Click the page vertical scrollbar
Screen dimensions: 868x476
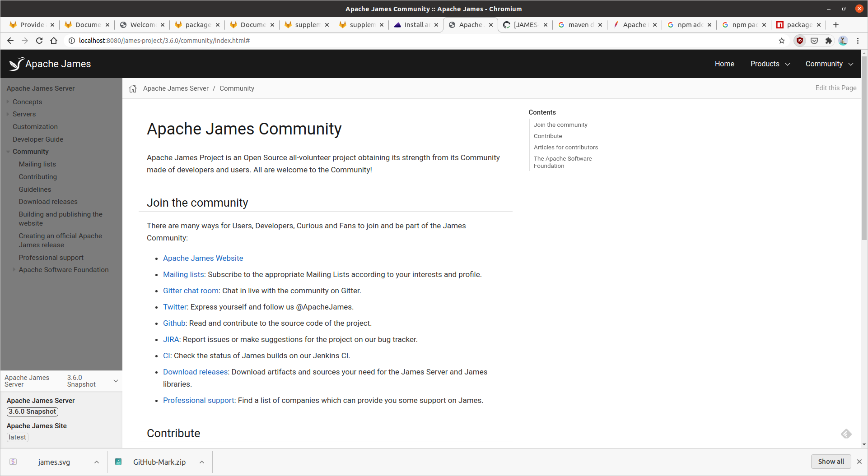coord(864,149)
